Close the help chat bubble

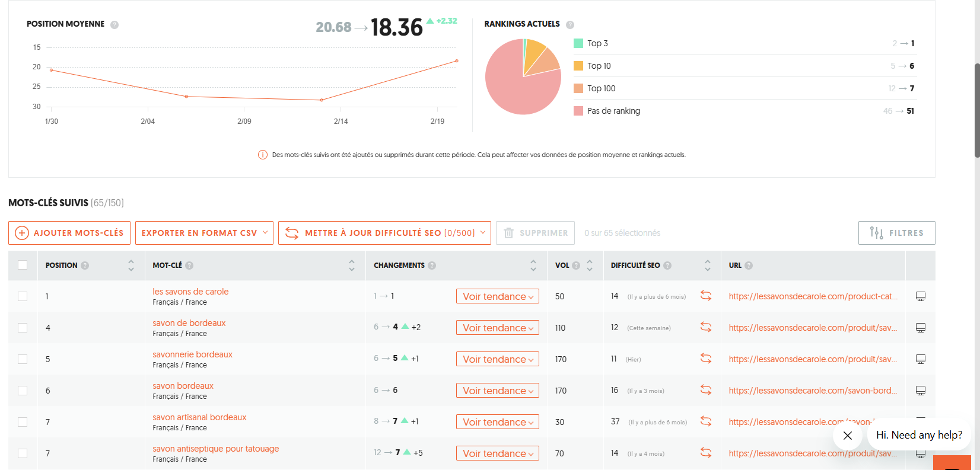pos(848,436)
